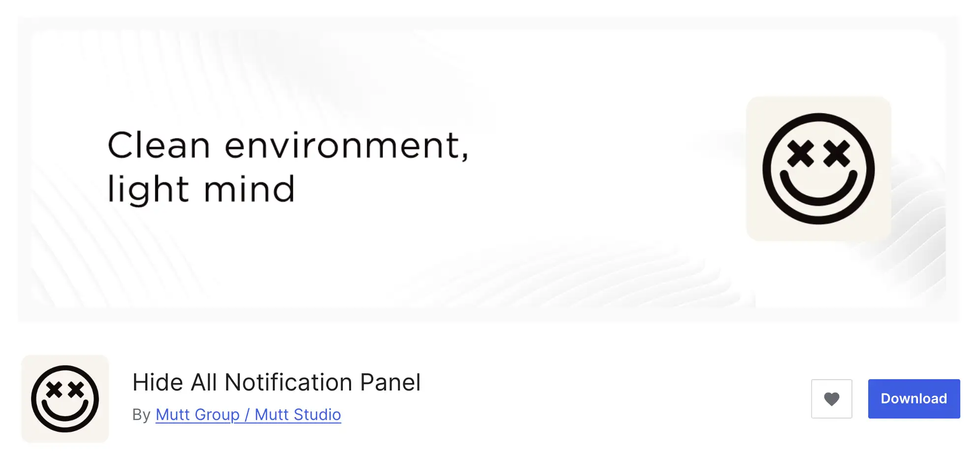Click the small plugin smiley icon beside title
The height and width of the screenshot is (455, 980).
65,399
